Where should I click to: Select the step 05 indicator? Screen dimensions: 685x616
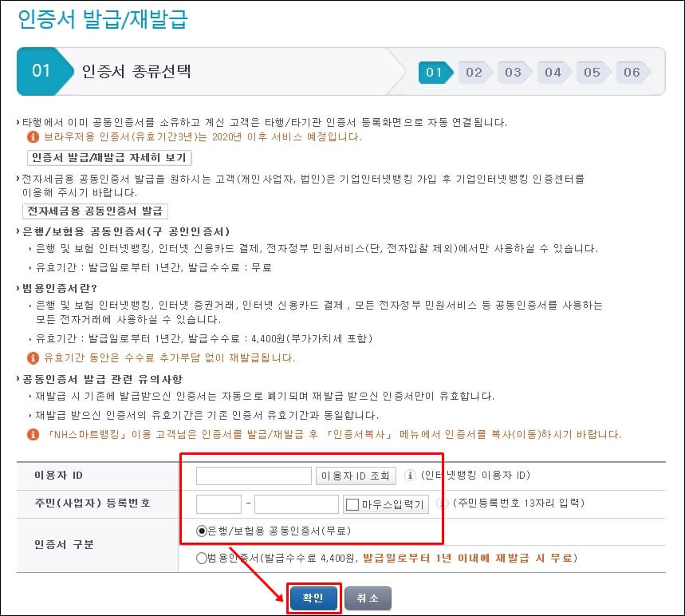(x=592, y=73)
